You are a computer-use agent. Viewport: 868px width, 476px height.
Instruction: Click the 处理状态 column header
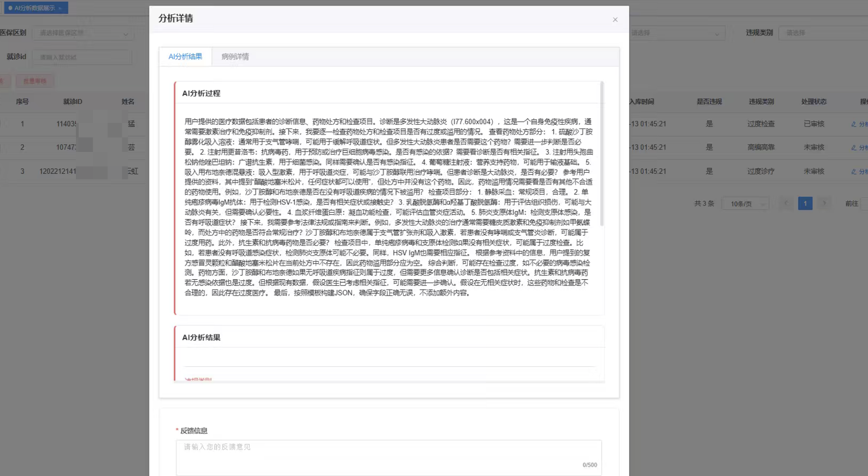[x=814, y=102]
